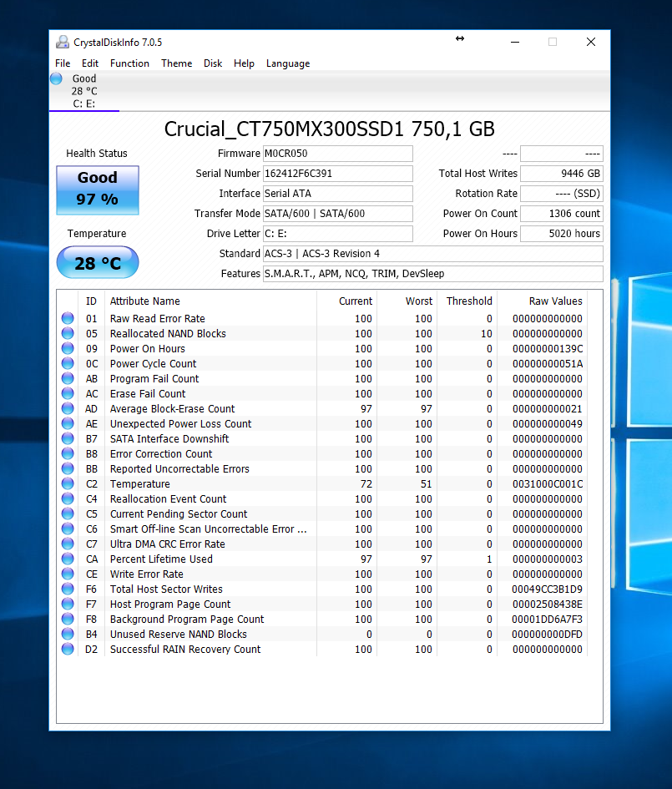672x789 pixels.
Task: Click status icon for Percent Lifetime Used
Action: click(x=68, y=559)
